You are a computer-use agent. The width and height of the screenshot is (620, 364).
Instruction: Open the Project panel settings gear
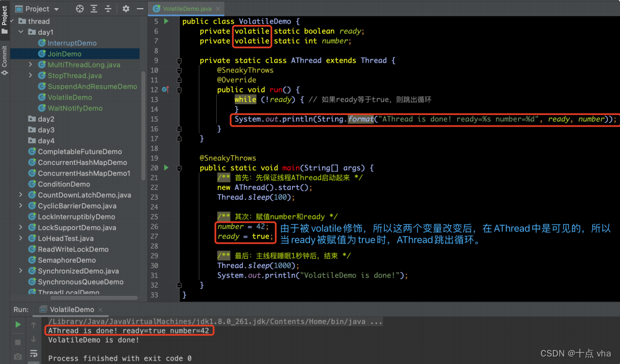point(126,9)
